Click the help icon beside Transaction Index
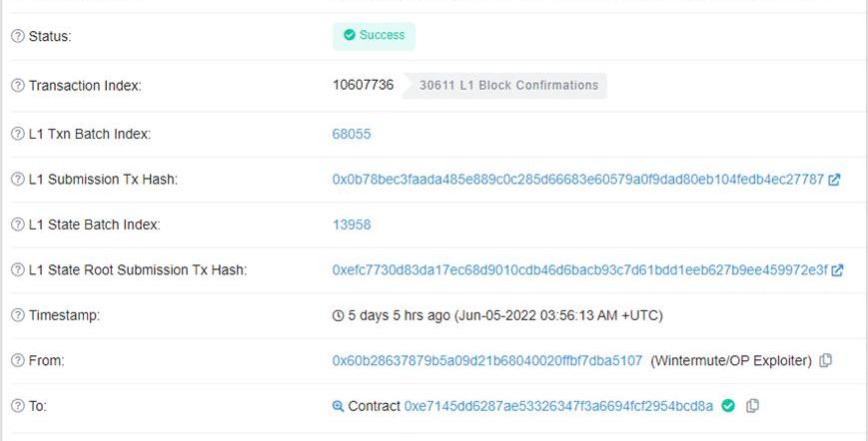868x441 pixels. tap(18, 86)
